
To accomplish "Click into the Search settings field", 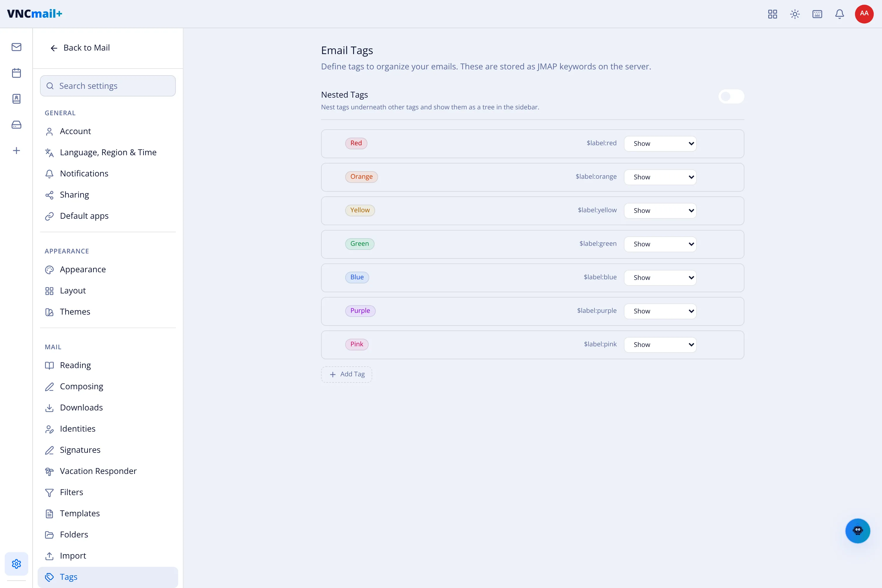I will (108, 86).
